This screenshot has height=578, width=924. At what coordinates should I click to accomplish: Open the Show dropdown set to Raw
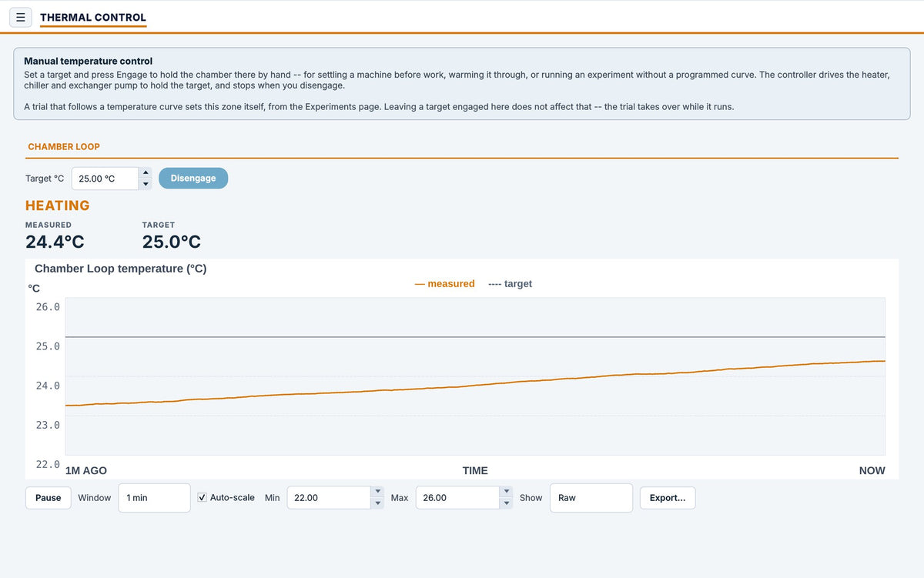(x=591, y=498)
